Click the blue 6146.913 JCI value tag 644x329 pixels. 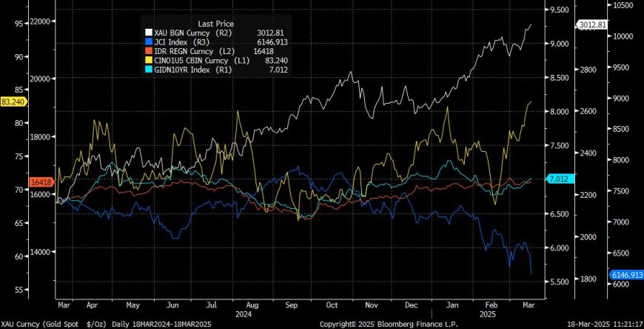pyautogui.click(x=625, y=274)
